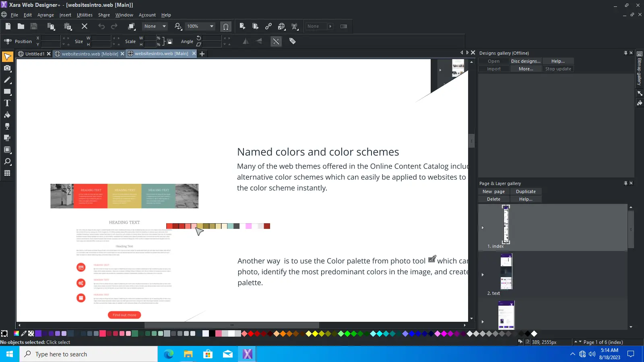Add a new document tab with plus
This screenshot has height=362, width=644.
(x=202, y=54)
